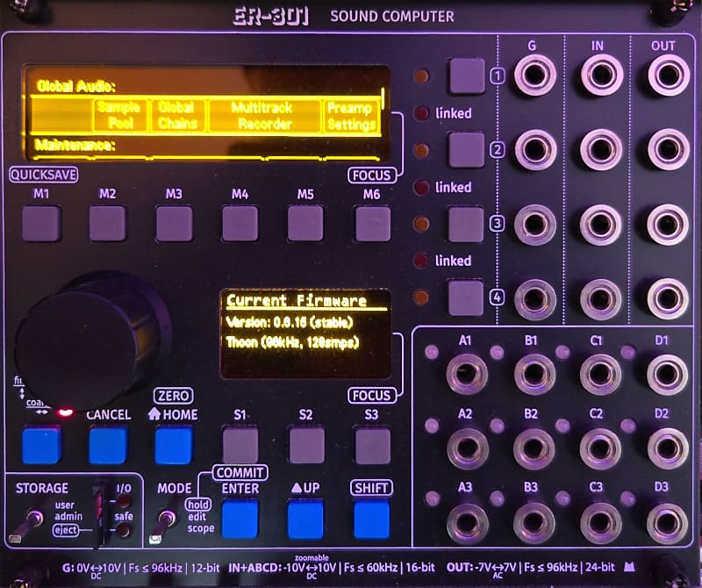Click the C2 input jack
The width and height of the screenshot is (702, 588).
pos(600,448)
